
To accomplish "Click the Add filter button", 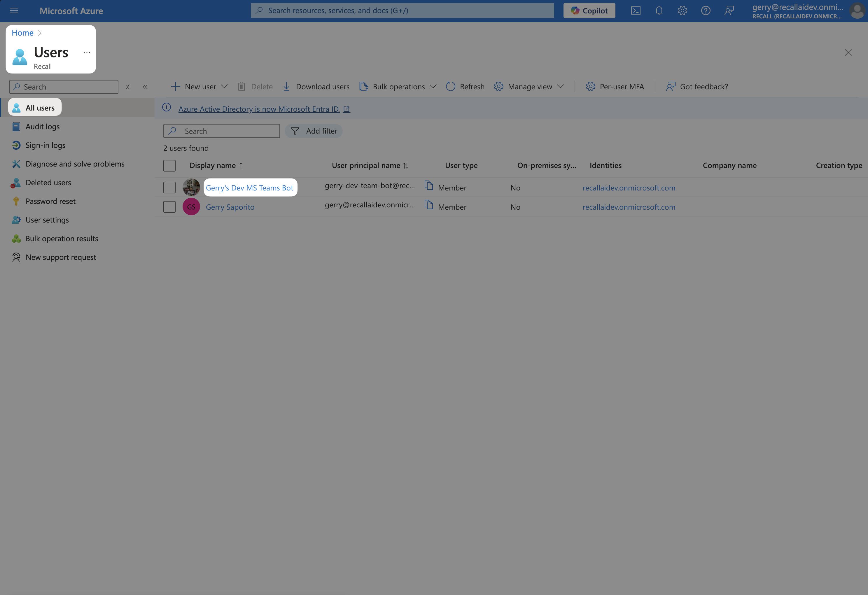I will coord(315,131).
